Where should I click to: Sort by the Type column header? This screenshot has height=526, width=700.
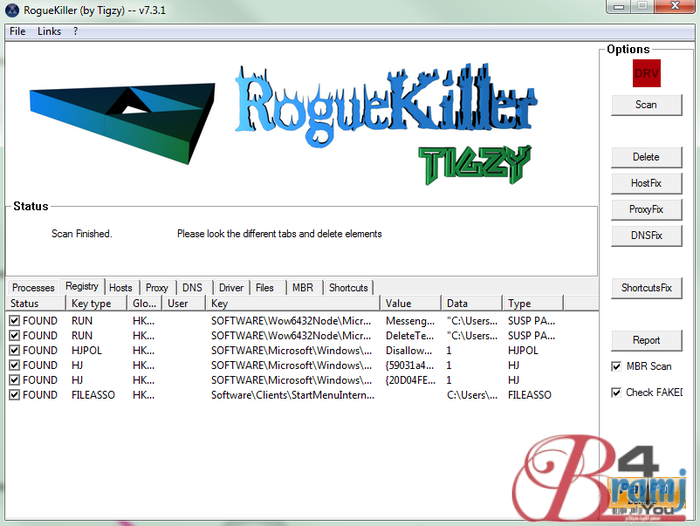tap(533, 304)
